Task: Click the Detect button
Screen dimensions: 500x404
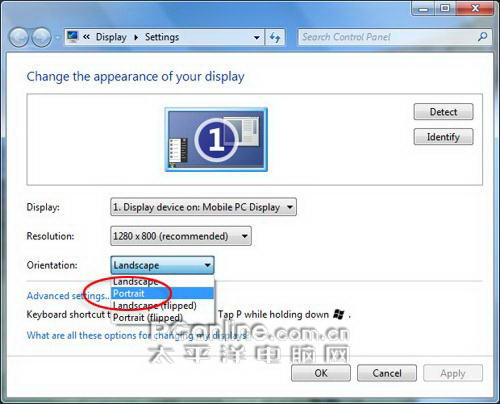Action: pyautogui.click(x=443, y=112)
